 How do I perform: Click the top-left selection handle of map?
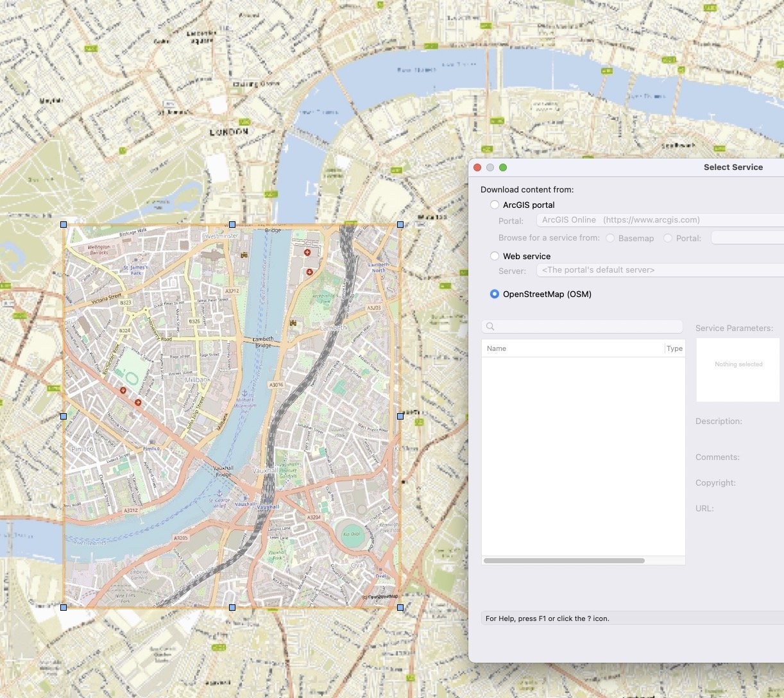(64, 225)
